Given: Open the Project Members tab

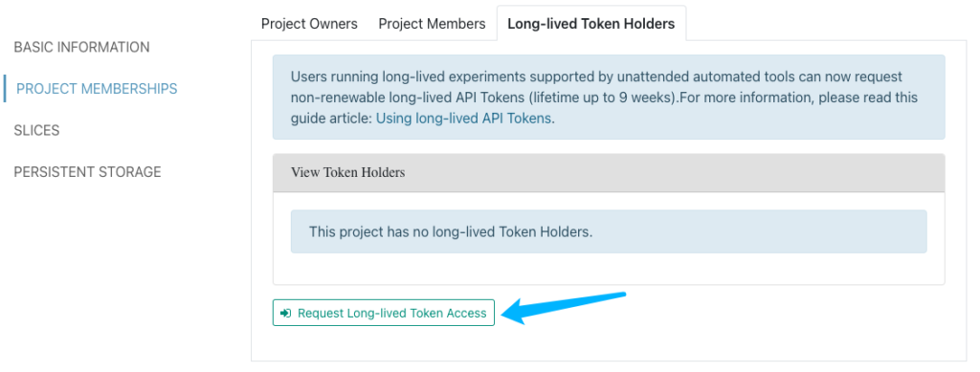Looking at the screenshot, I should point(432,24).
